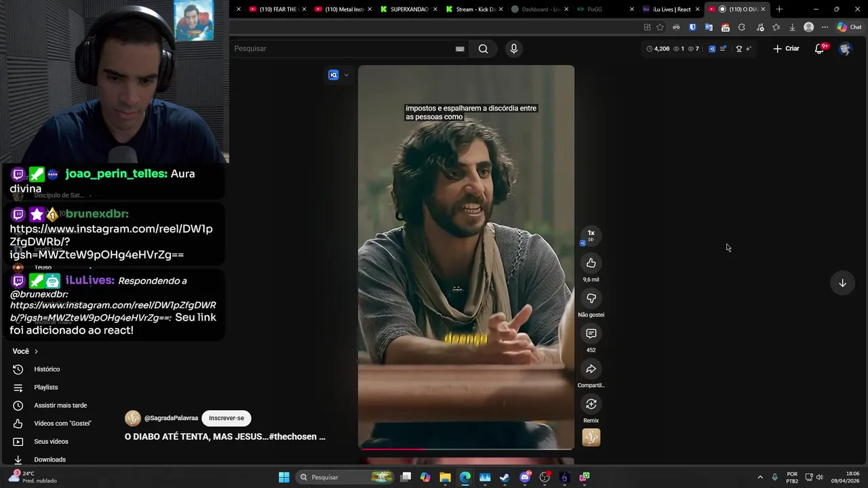The image size is (868, 488).
Task: Open Task View from the taskbar
Action: click(x=406, y=477)
